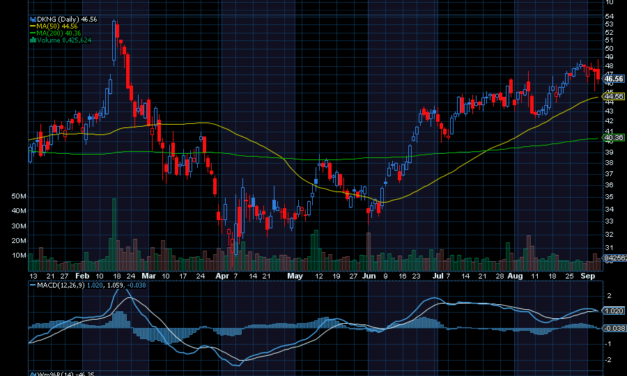Click the 52 price axis label
Screen dimensions: 627x376
609,32
